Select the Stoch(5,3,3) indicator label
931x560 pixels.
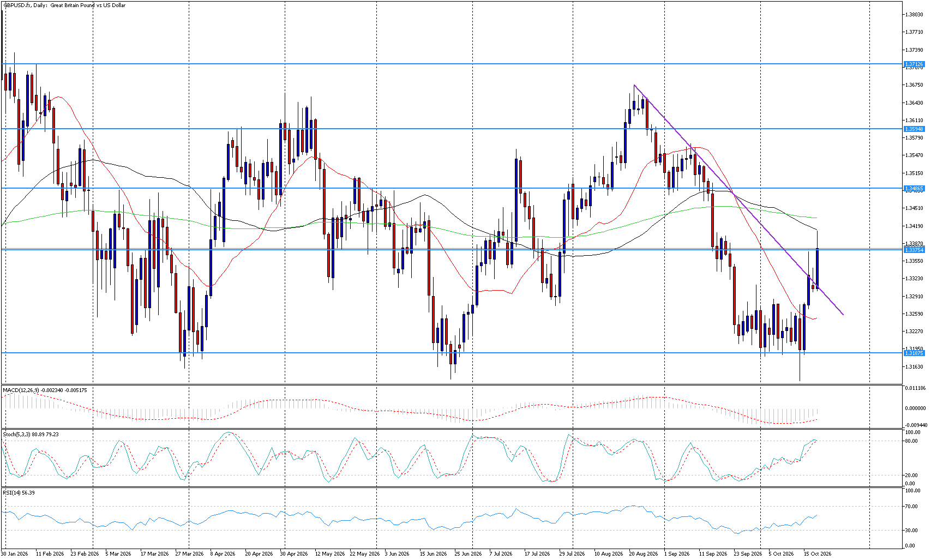tap(31, 435)
